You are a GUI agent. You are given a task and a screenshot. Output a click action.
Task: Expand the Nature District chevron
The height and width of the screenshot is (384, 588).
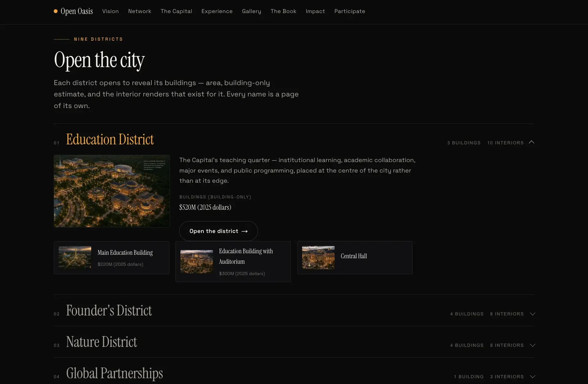[x=533, y=345]
